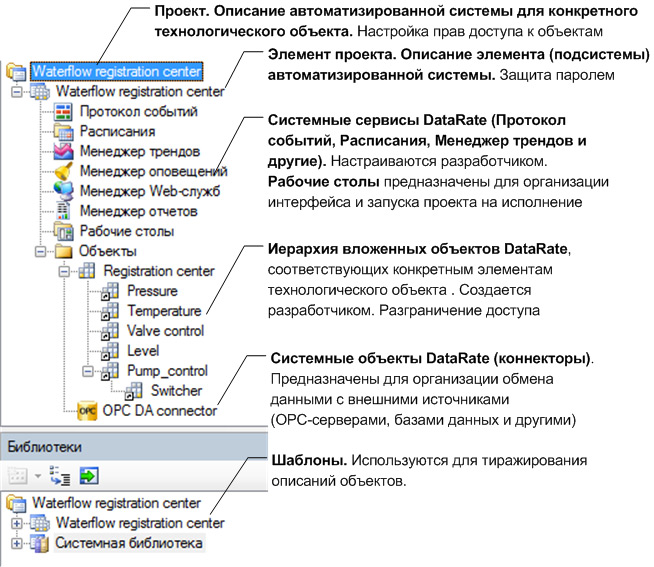Collapse the Объекты folder node

point(40,251)
